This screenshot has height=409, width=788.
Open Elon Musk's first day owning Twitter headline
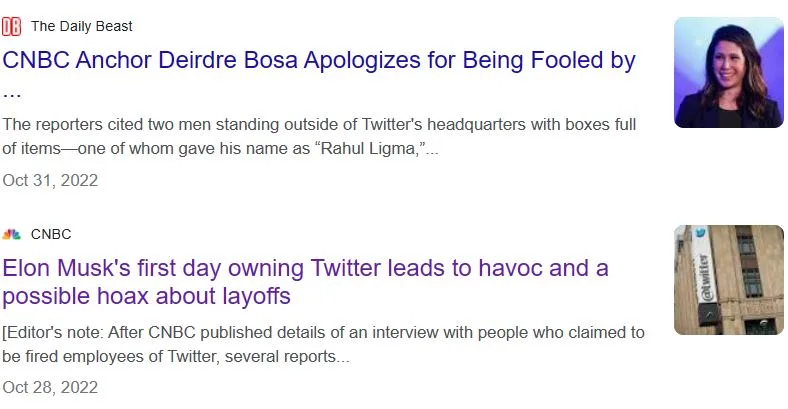click(x=305, y=282)
